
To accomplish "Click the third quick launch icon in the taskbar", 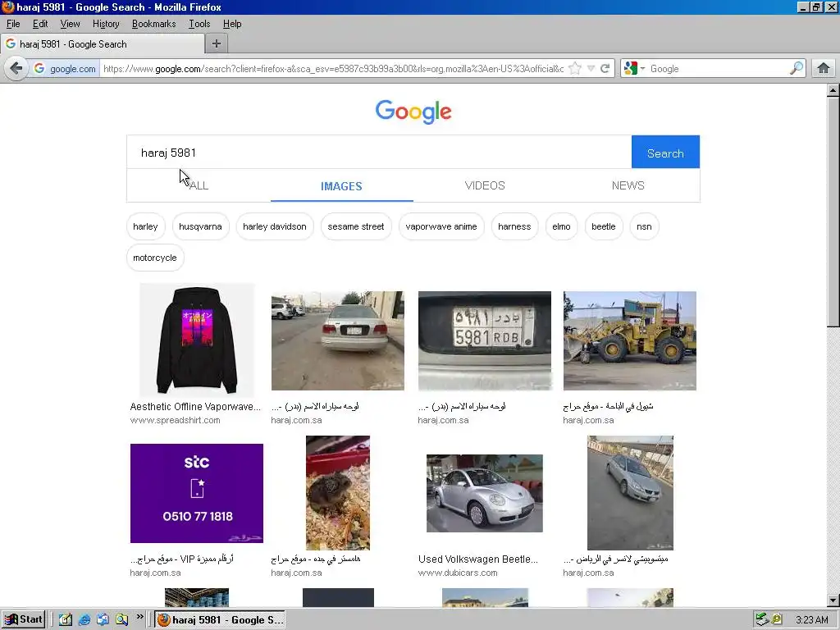I will 103,620.
